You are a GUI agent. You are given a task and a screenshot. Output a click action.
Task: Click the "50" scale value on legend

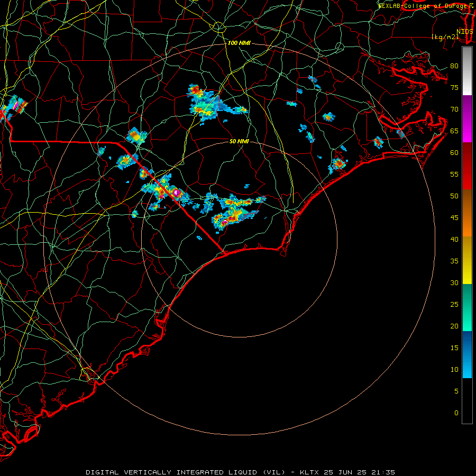click(454, 196)
